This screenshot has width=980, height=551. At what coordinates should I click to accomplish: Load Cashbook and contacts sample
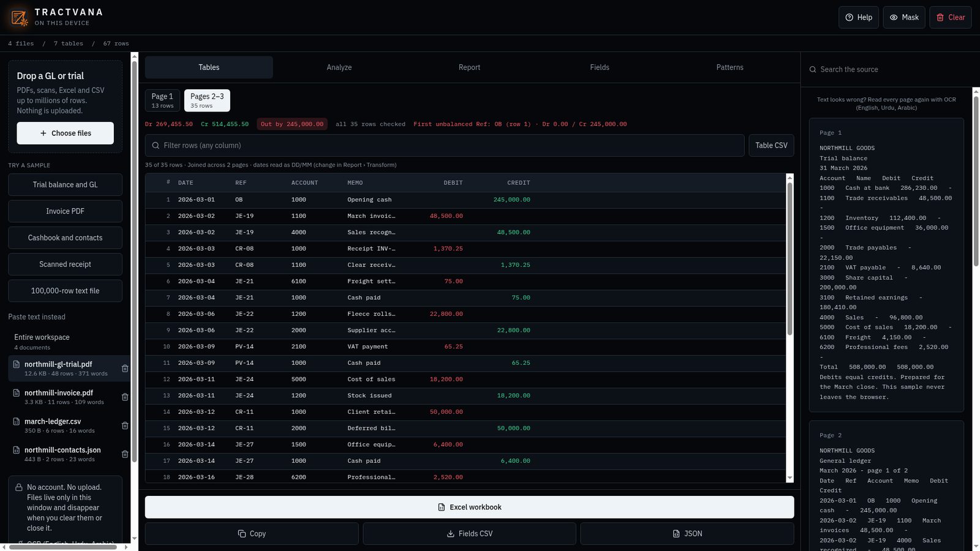pyautogui.click(x=65, y=238)
